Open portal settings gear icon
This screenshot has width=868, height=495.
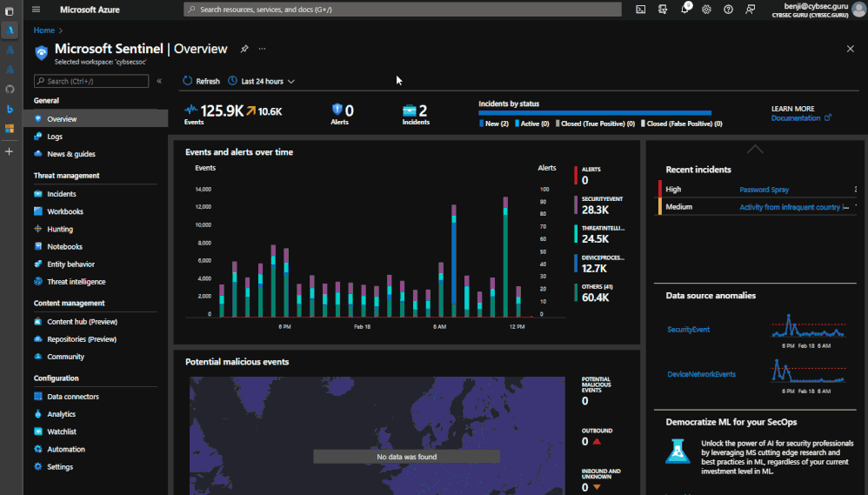click(x=706, y=10)
